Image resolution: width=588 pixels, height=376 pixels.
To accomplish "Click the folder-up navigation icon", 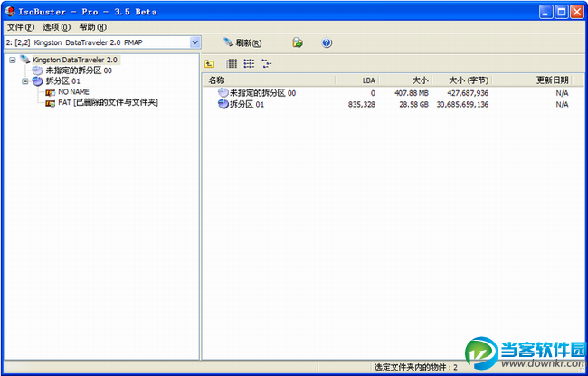I will click(x=209, y=63).
